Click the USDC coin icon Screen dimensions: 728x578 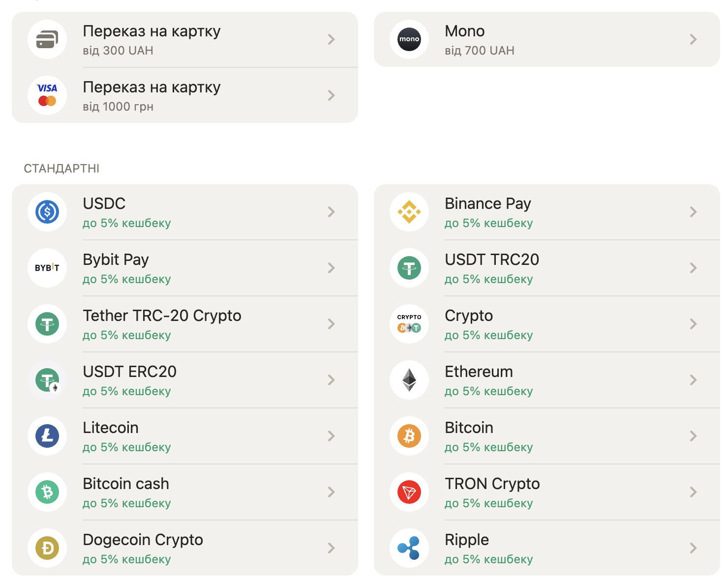[x=47, y=212]
